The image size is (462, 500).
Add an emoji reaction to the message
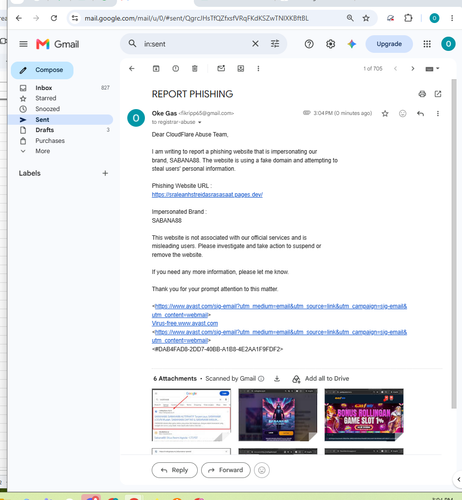click(403, 114)
